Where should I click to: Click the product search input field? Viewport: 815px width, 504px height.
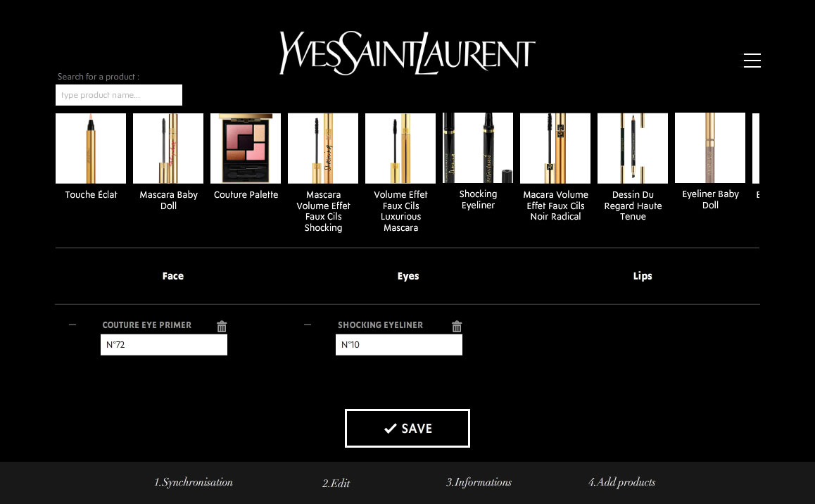click(119, 95)
